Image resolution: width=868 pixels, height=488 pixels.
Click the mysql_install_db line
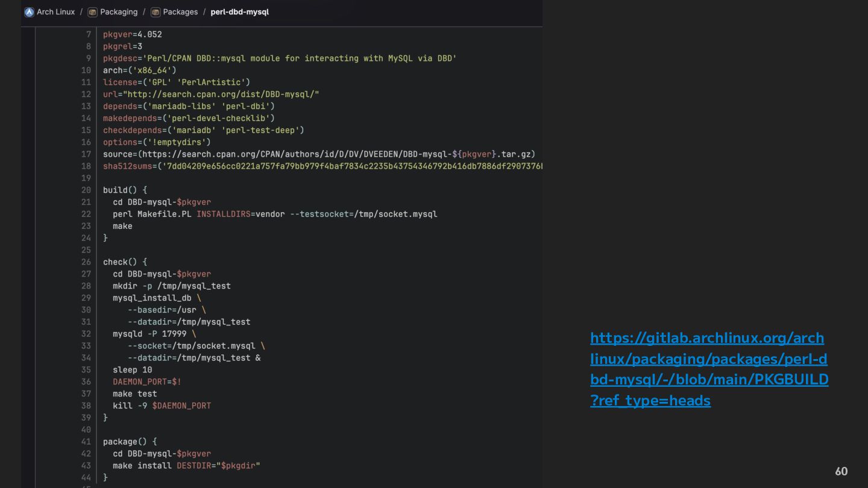pos(157,298)
